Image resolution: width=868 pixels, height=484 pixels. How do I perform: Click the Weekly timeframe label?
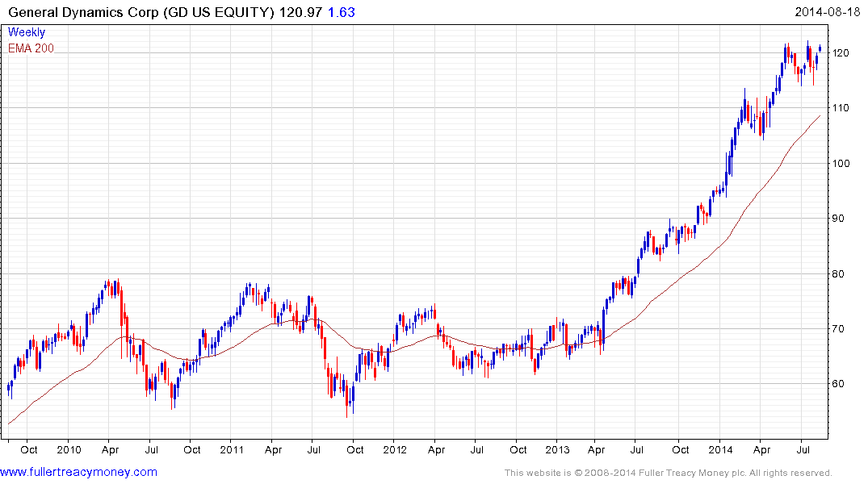pyautogui.click(x=27, y=32)
